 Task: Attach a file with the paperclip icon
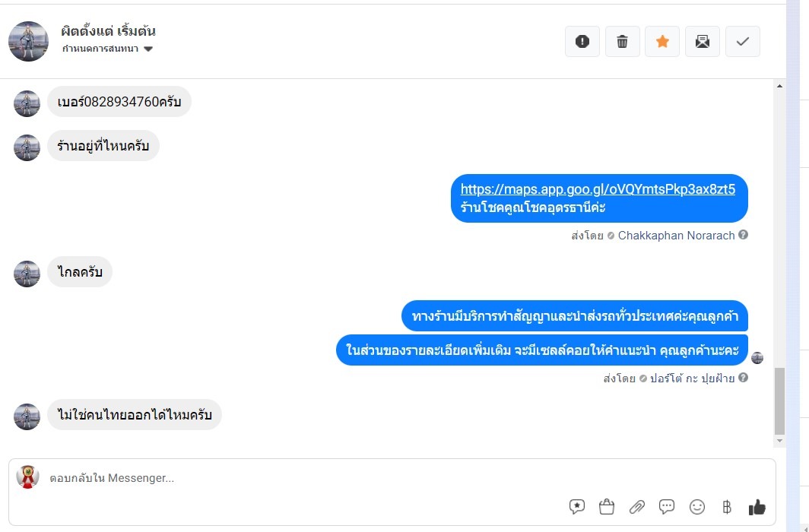(636, 507)
